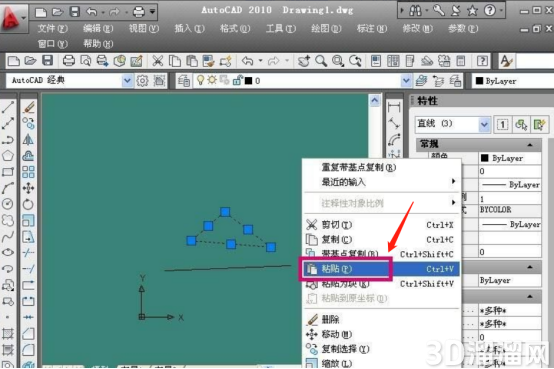Toggle layer 0 on/off lightbulb icon

point(200,80)
